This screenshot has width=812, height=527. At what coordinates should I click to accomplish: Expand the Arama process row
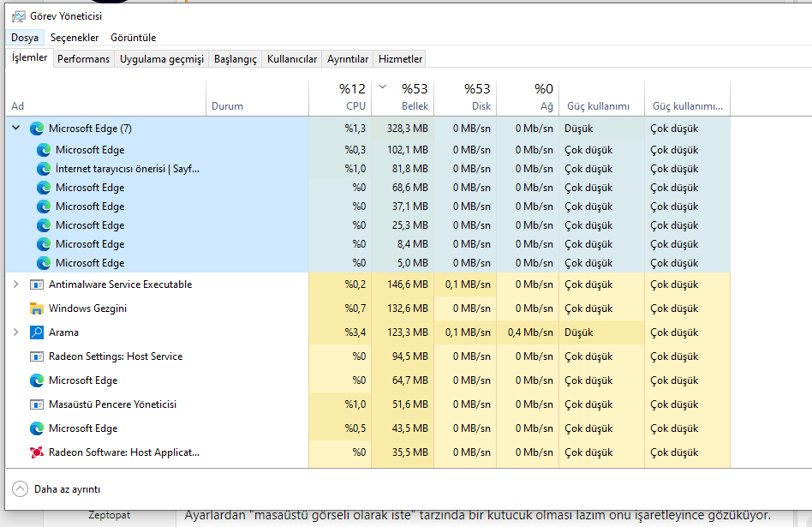click(15, 332)
